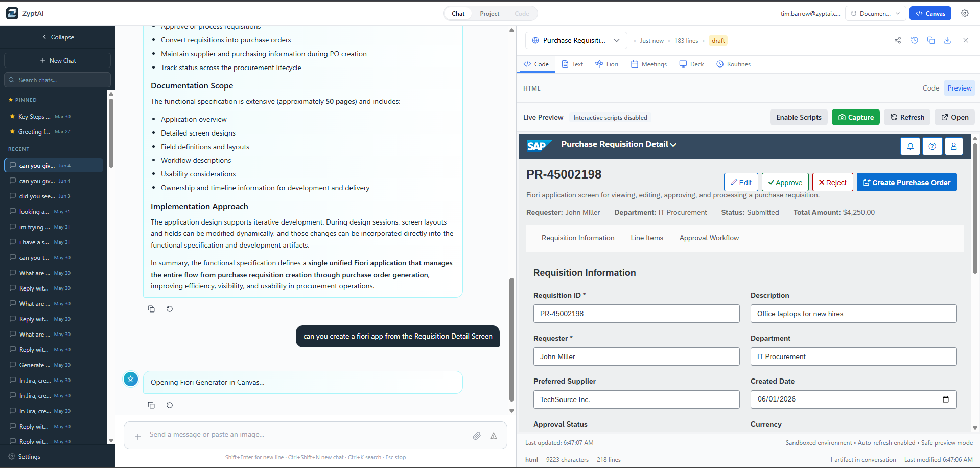
Task: Click the send message arrow icon
Action: point(494,436)
